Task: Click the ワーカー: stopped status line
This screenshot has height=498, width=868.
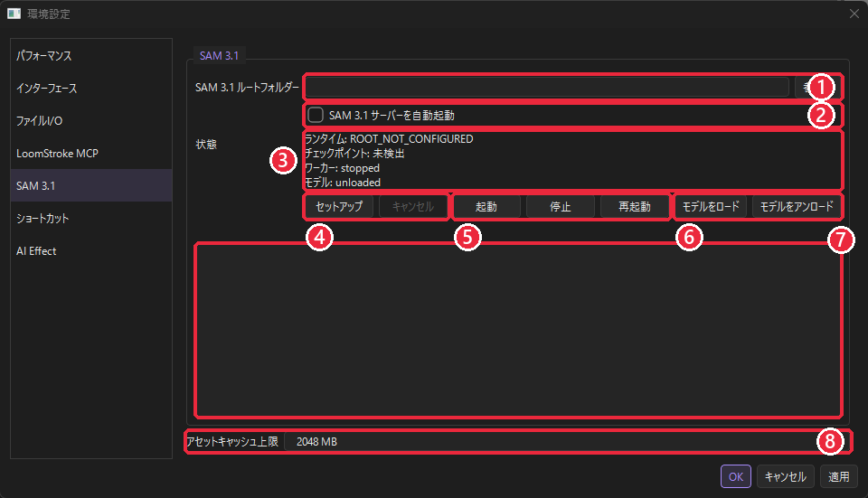Action: [x=342, y=168]
